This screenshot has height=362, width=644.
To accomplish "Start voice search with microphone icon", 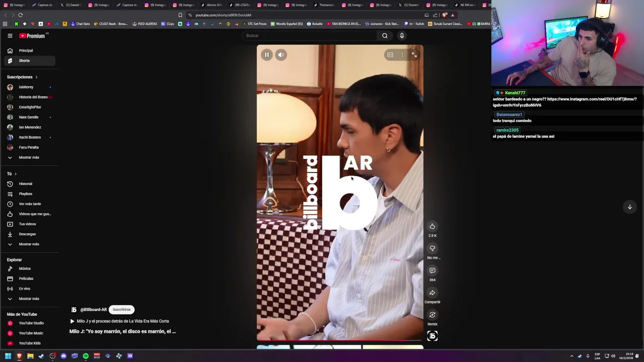I will pyautogui.click(x=401, y=36).
